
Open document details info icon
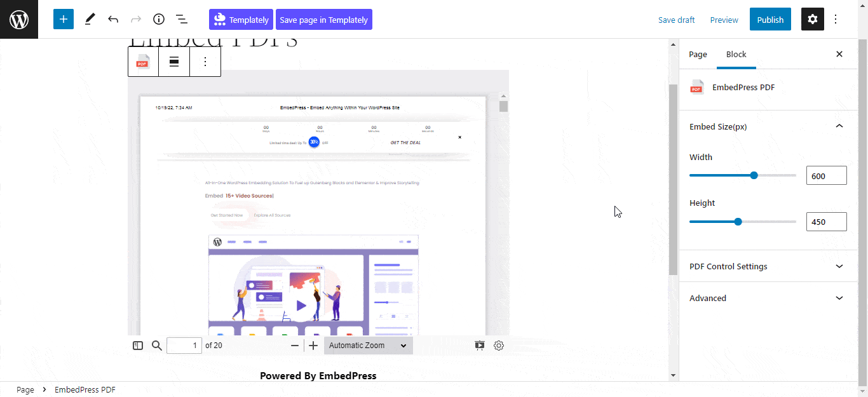(159, 19)
